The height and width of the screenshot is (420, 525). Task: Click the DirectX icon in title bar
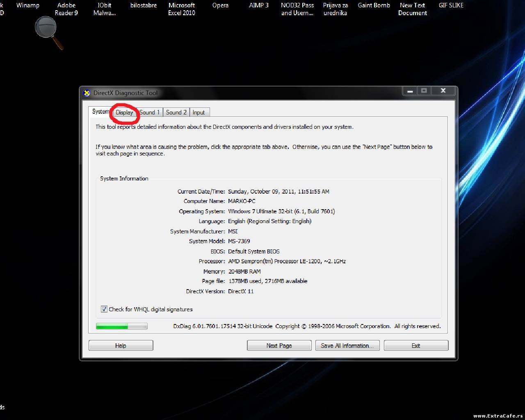pyautogui.click(x=87, y=93)
